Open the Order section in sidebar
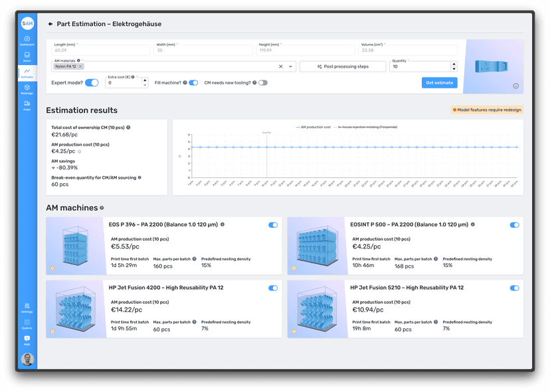 point(27,105)
